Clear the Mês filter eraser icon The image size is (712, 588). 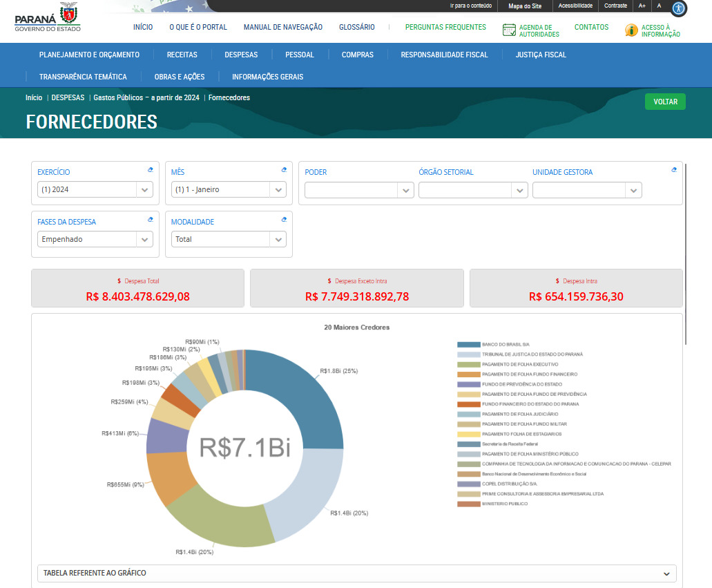[284, 170]
